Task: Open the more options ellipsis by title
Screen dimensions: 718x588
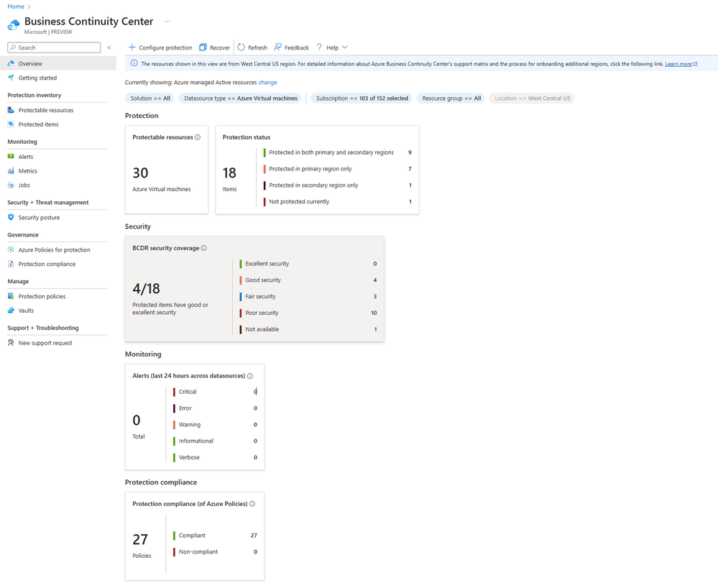Action: (167, 22)
